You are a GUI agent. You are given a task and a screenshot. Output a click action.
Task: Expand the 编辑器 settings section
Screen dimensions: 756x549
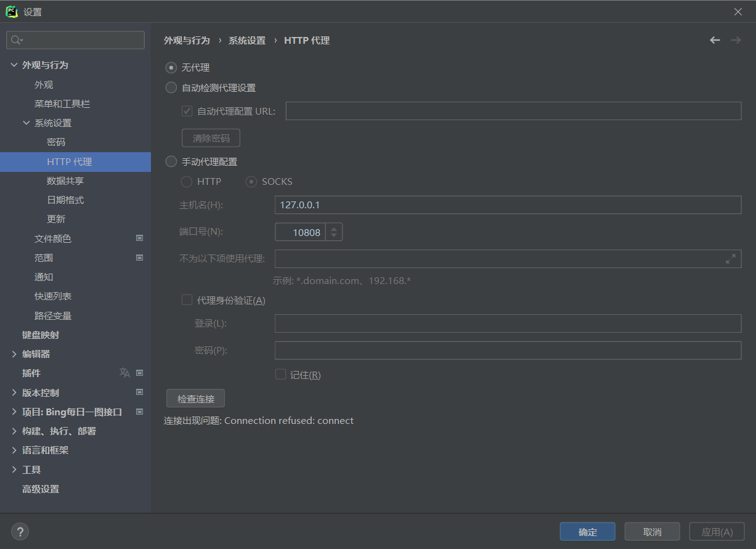14,354
